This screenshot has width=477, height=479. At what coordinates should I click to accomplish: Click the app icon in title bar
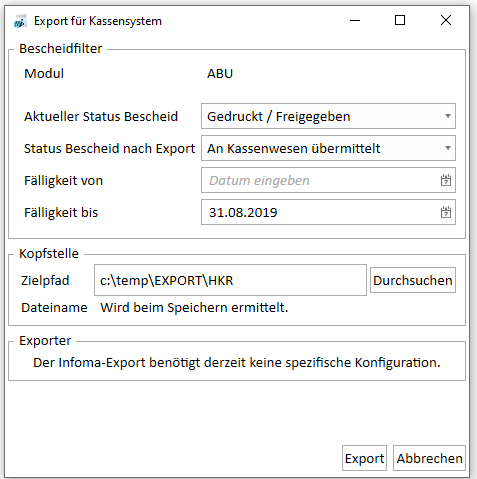coord(20,22)
